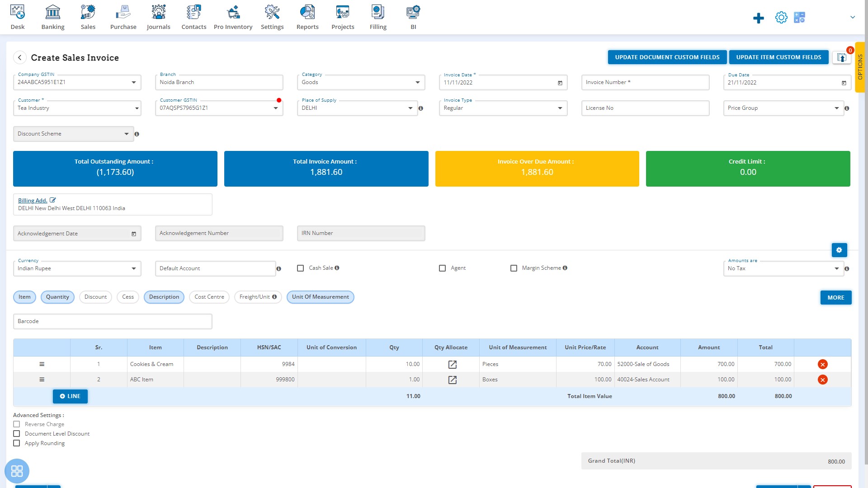868x488 pixels.
Task: Open the floating apps grid icon
Action: coord(17,471)
